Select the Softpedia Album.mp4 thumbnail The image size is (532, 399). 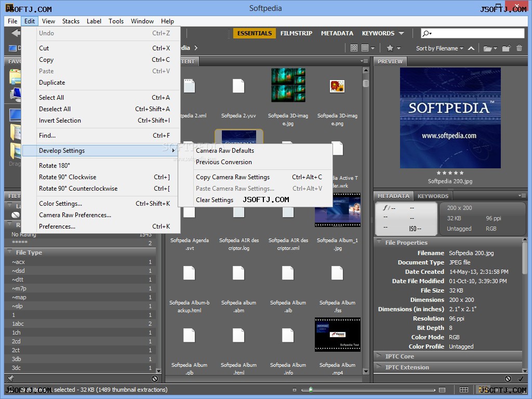[338, 335]
